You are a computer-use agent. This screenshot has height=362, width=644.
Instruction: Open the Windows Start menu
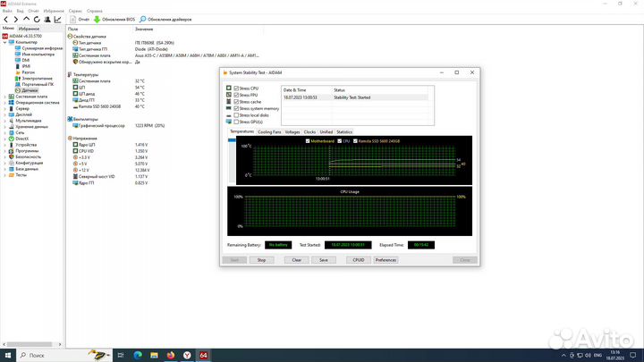coord(8,355)
